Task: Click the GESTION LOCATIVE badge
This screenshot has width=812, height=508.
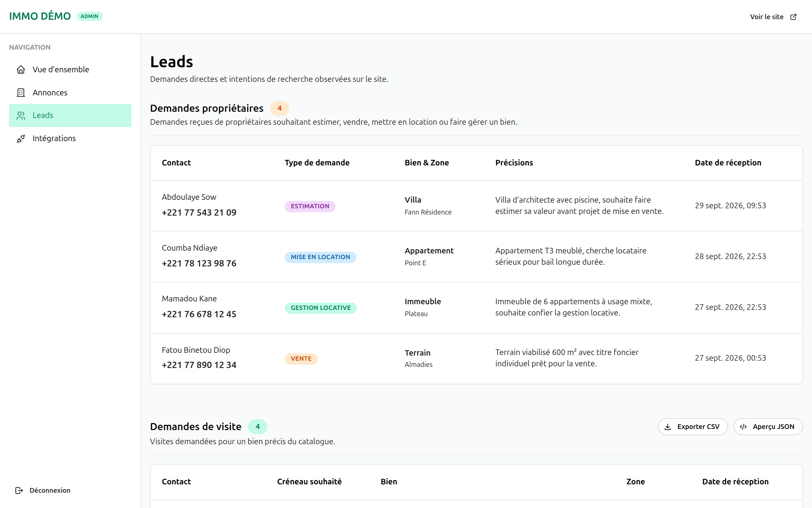Action: (321, 308)
